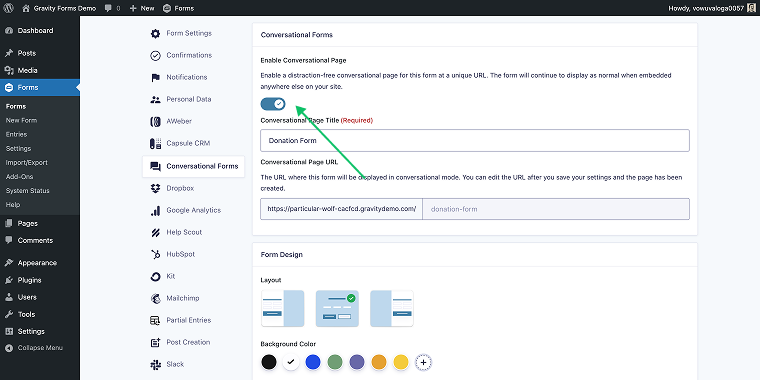This screenshot has width=760, height=380.
Task: Open the Add-Ons submenu link
Action: [19, 176]
